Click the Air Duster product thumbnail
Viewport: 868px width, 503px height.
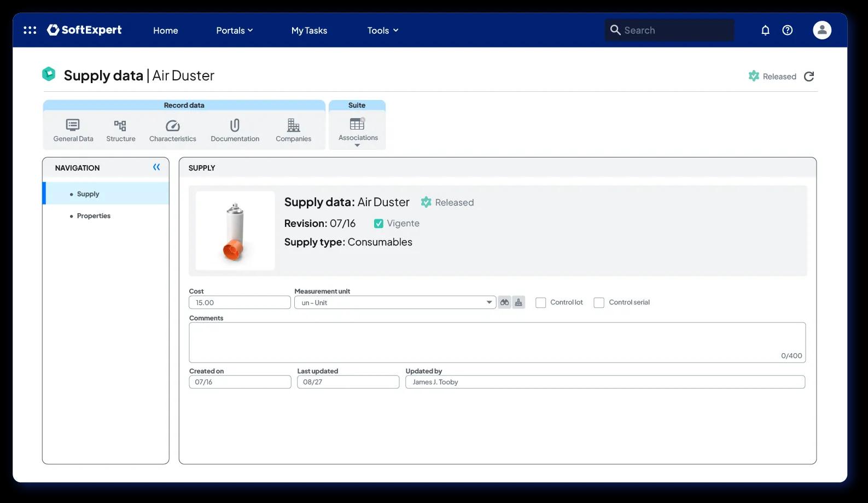point(235,231)
